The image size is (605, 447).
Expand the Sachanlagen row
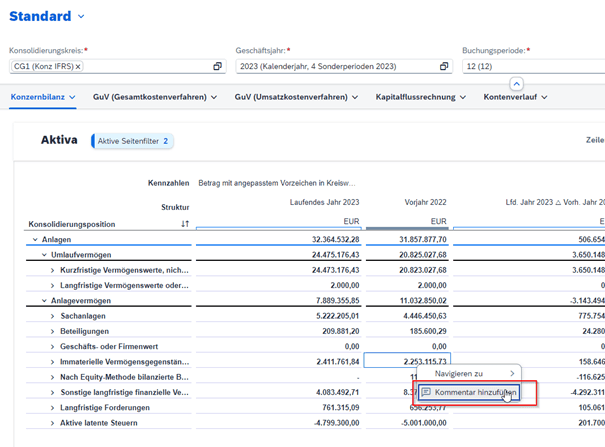tap(52, 316)
